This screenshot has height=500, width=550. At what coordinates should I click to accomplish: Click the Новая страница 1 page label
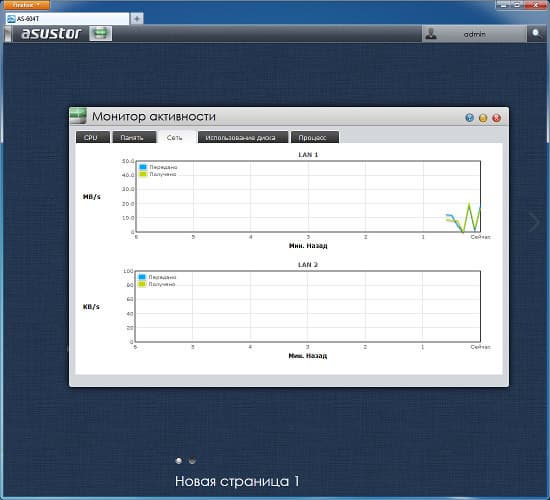pos(237,481)
